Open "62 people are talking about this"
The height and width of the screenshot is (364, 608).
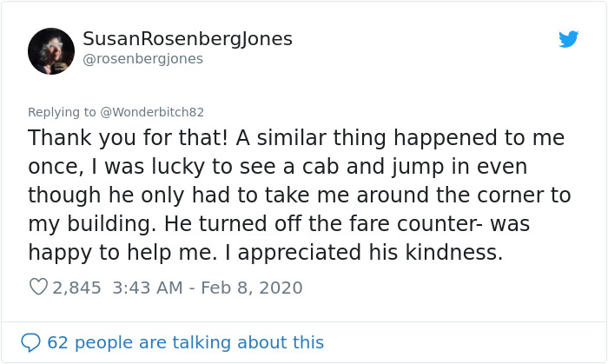[185, 342]
